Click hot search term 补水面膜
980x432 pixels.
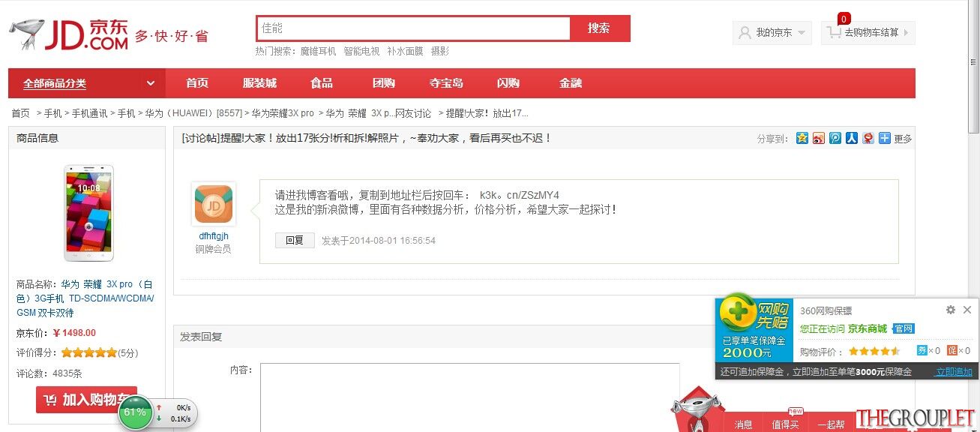pos(405,51)
